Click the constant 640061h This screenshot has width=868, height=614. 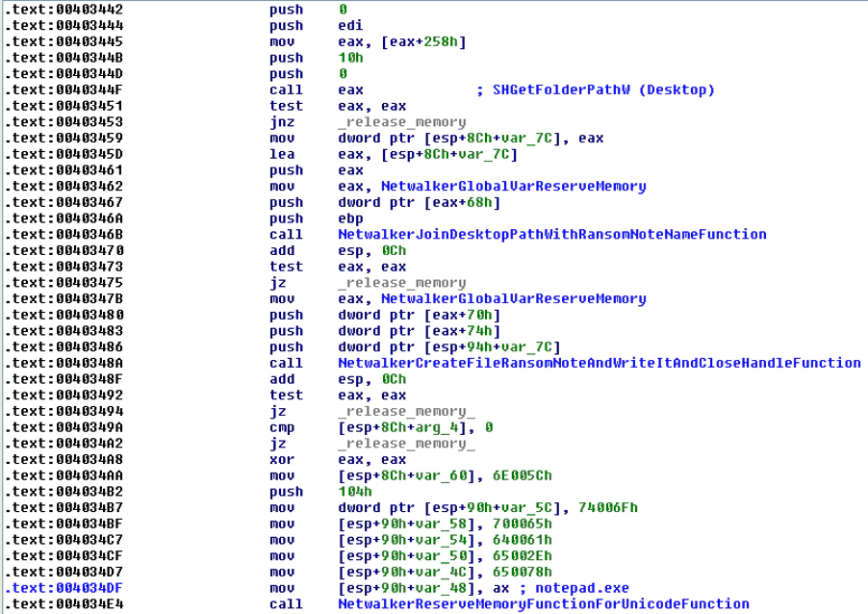click(x=522, y=539)
